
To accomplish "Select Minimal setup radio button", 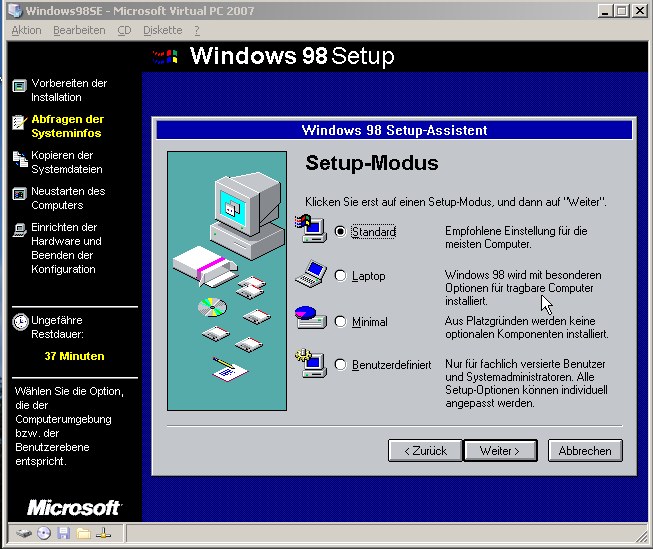I will point(340,322).
